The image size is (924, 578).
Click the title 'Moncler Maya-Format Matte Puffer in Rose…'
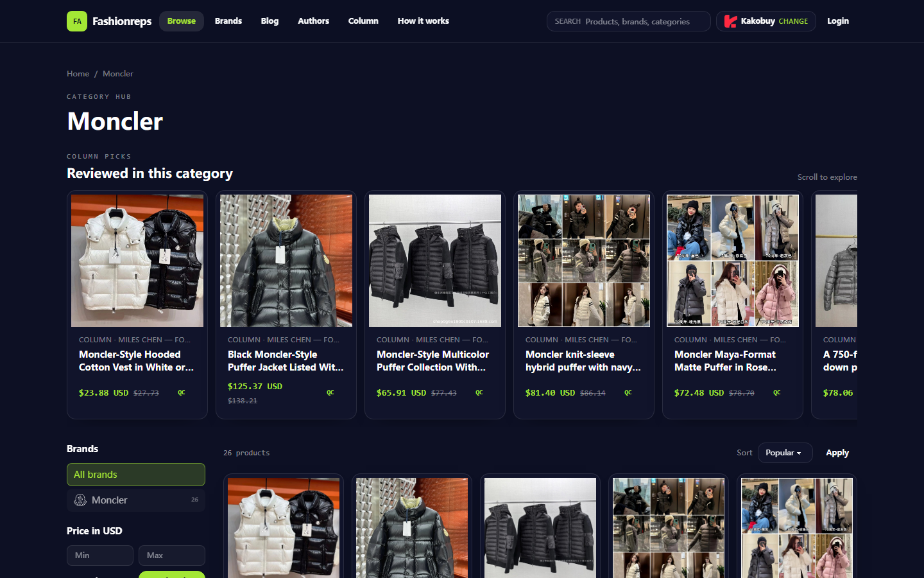tap(726, 361)
